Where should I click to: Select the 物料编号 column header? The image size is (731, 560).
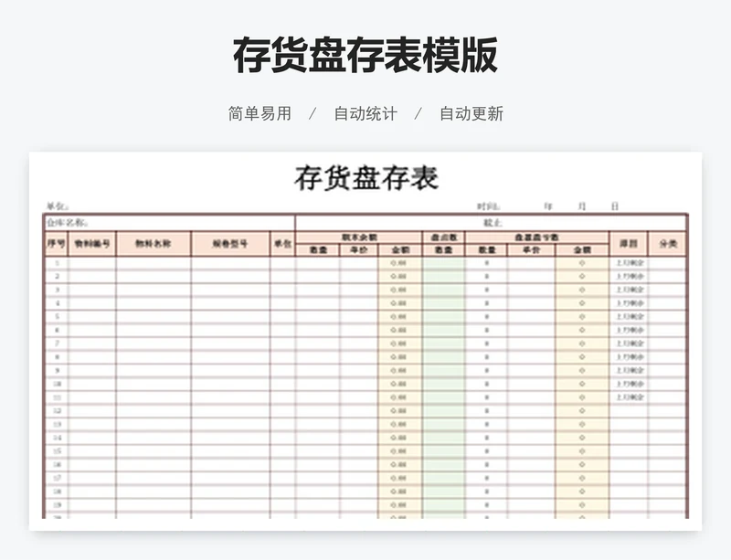92,243
